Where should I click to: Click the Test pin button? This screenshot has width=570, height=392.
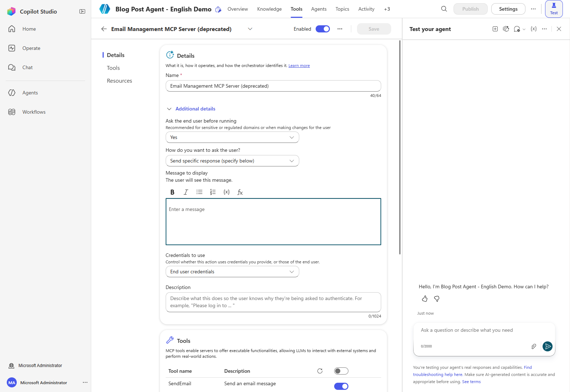click(554, 9)
